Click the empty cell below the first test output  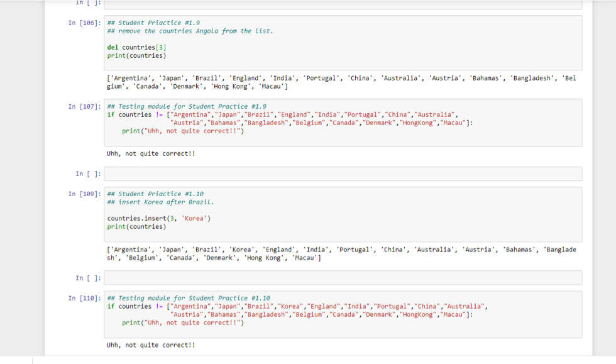pos(343,173)
